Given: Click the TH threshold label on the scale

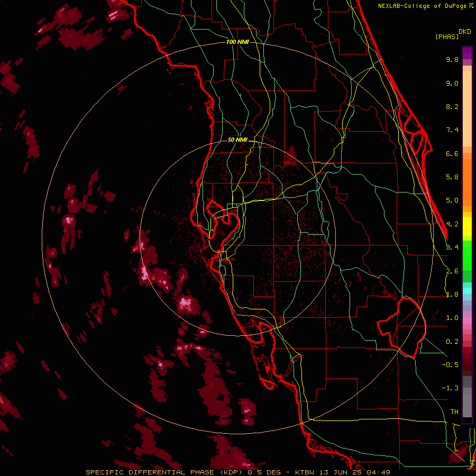Looking at the screenshot, I should click(x=454, y=412).
